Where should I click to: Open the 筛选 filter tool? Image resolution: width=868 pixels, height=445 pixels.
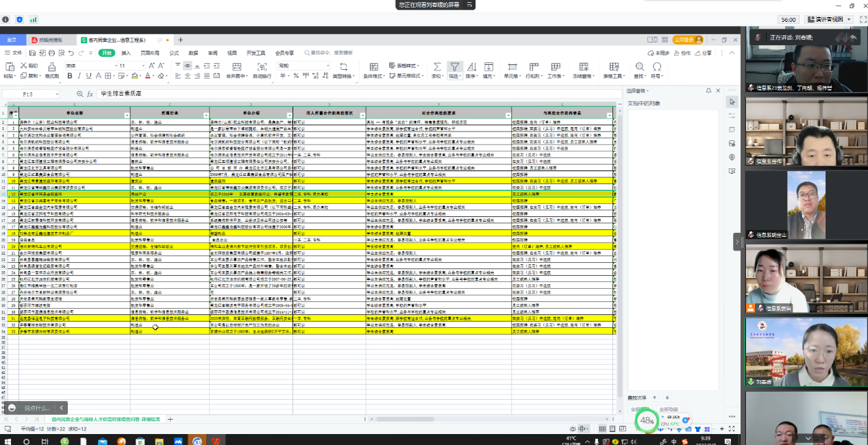454,67
